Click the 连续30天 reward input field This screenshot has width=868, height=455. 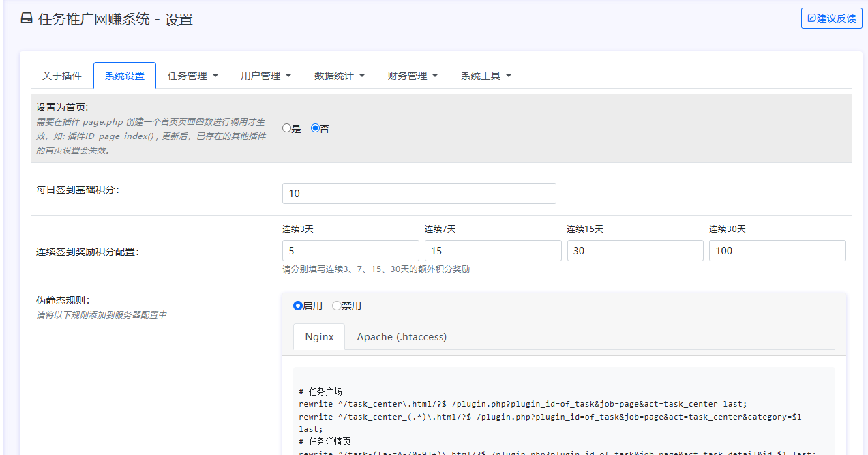click(777, 251)
